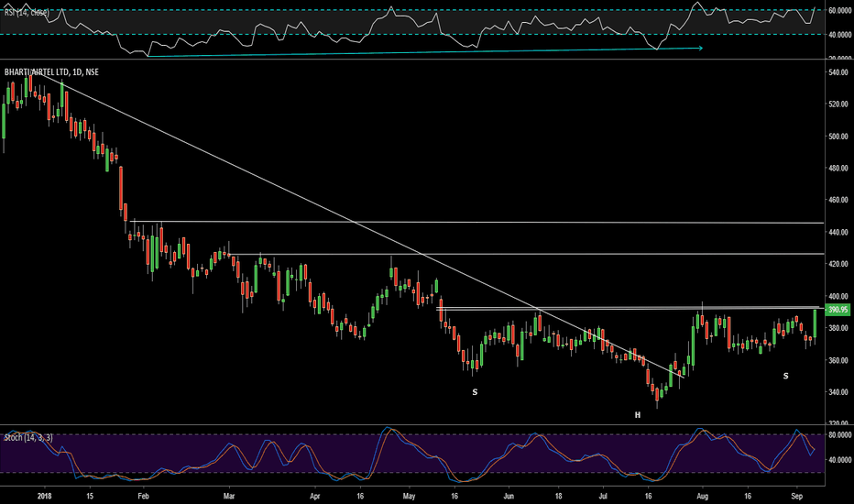Click the Aug date axis label

703,497
